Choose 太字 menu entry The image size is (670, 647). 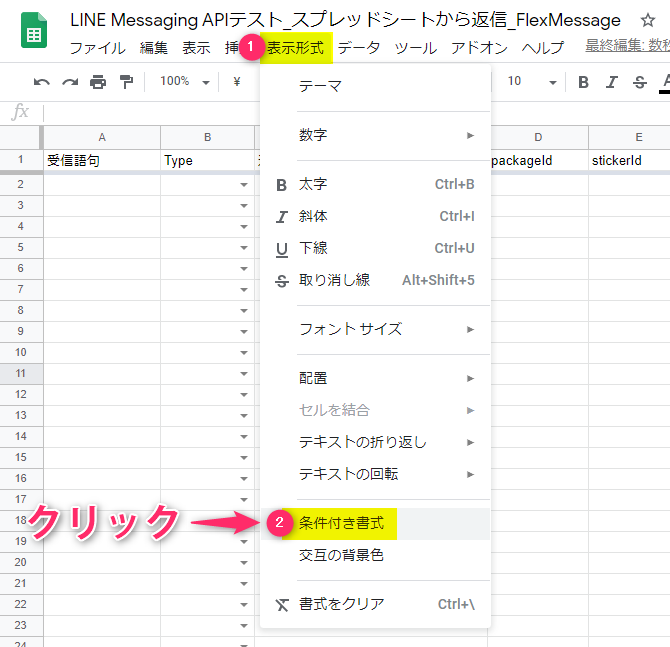pos(375,185)
